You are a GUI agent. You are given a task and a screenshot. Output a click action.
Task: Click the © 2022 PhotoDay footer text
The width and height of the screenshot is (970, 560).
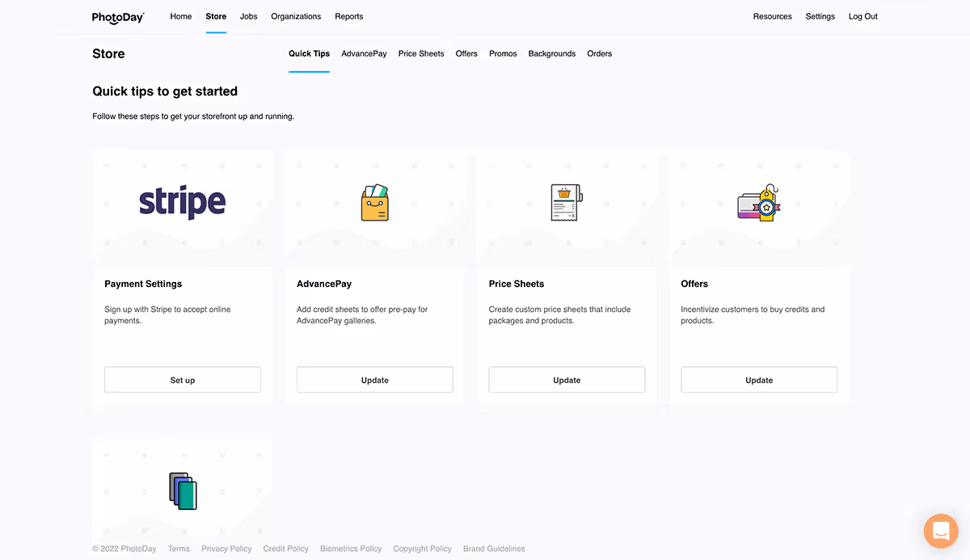pyautogui.click(x=124, y=549)
